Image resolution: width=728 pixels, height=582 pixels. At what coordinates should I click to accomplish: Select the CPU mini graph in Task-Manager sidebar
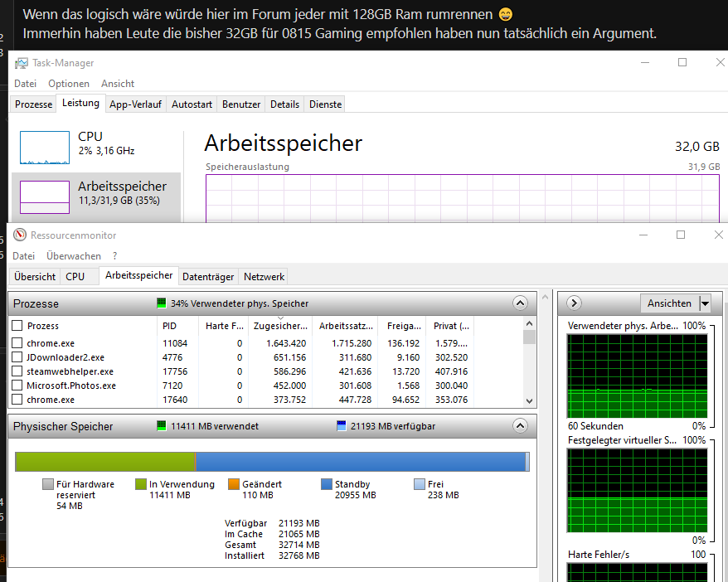tap(45, 148)
